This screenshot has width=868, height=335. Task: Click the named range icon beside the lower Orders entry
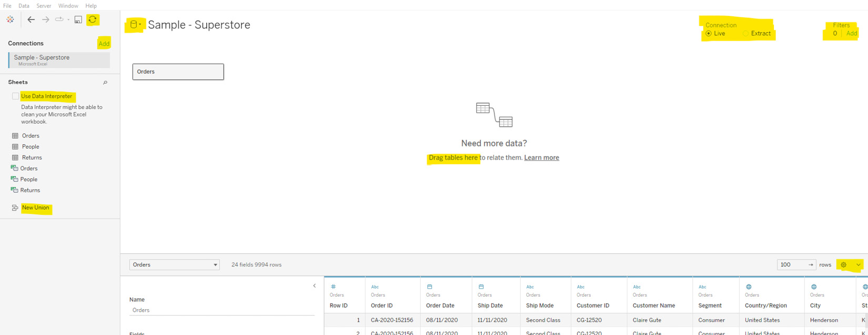14,168
